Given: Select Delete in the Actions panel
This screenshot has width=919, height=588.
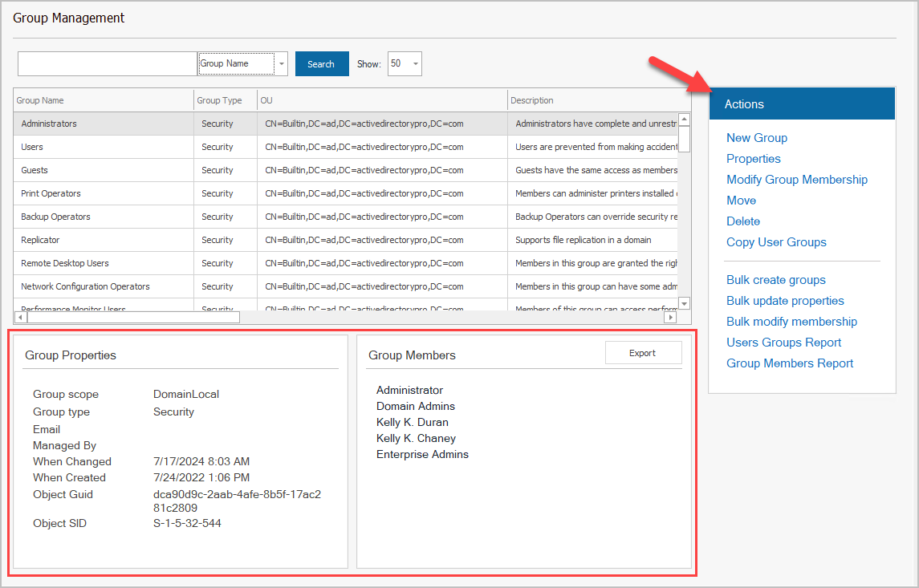Looking at the screenshot, I should tap(742, 221).
